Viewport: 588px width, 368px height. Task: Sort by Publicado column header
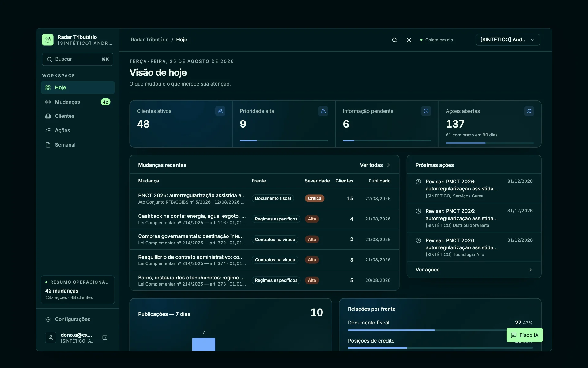coord(379,181)
